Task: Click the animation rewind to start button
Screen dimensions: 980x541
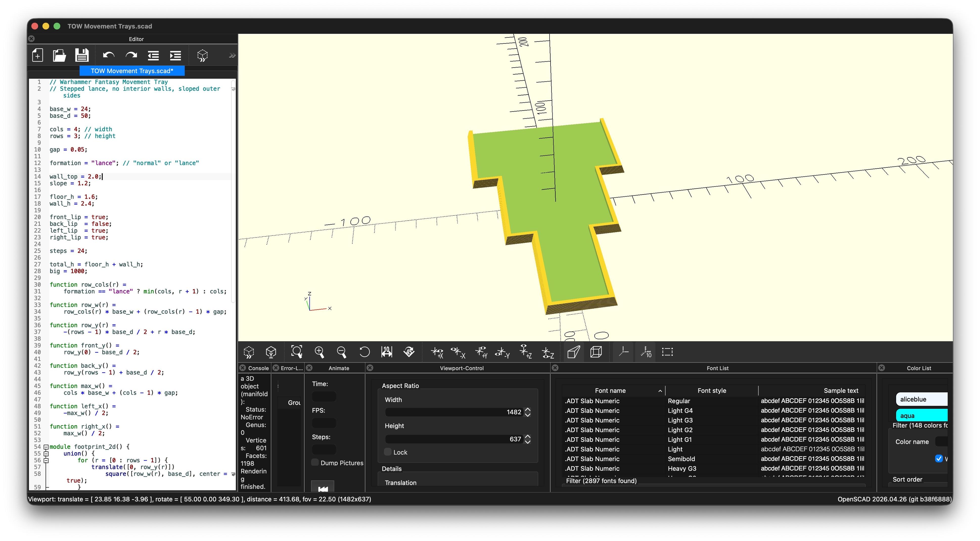Action: tap(323, 487)
